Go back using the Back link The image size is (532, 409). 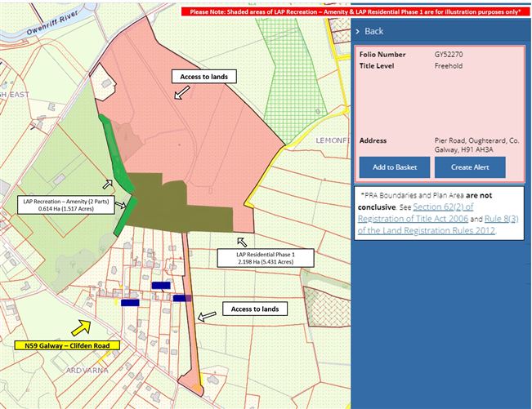374,31
